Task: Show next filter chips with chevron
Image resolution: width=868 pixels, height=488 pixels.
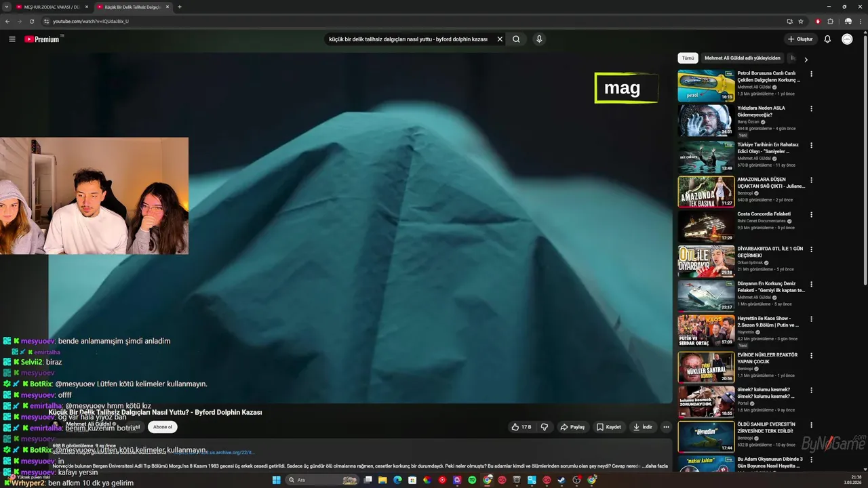Action: (806, 60)
